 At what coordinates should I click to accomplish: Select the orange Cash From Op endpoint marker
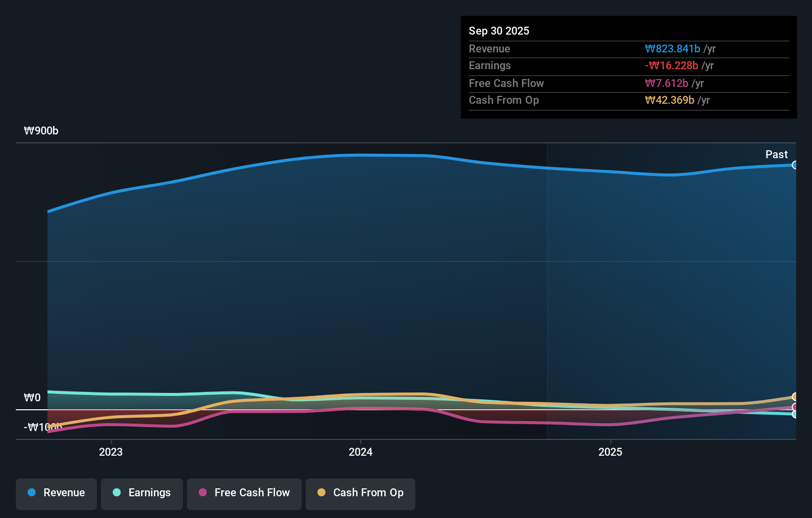pos(795,397)
